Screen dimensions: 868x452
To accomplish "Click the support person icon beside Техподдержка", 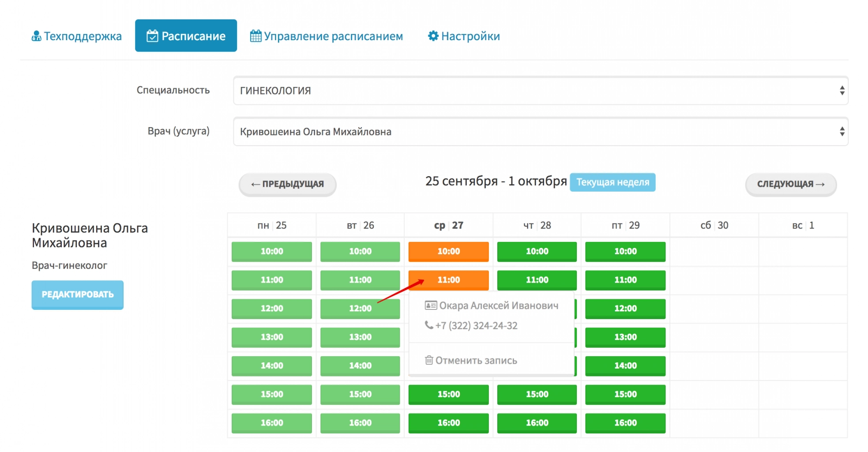I will [x=36, y=36].
